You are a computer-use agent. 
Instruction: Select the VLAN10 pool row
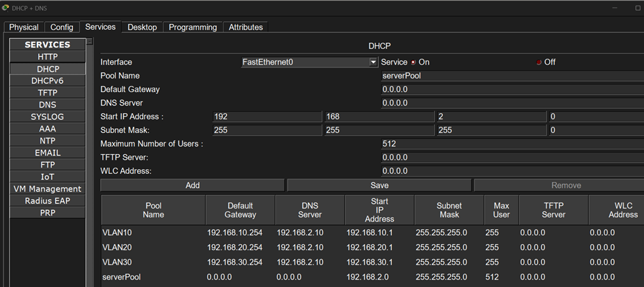coord(373,232)
